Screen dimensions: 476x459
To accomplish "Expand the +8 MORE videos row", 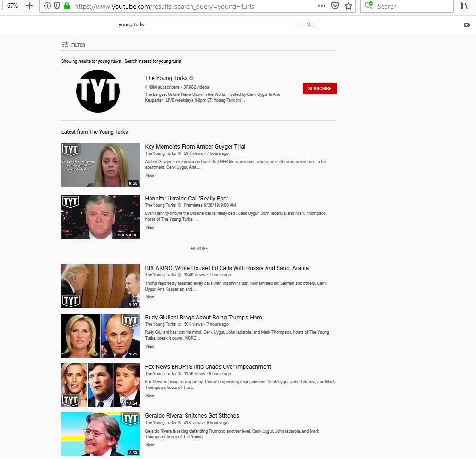I will click(199, 249).
